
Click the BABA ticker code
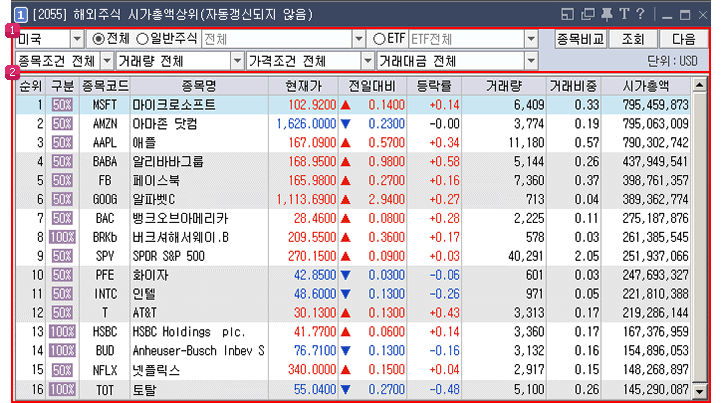coord(105,161)
